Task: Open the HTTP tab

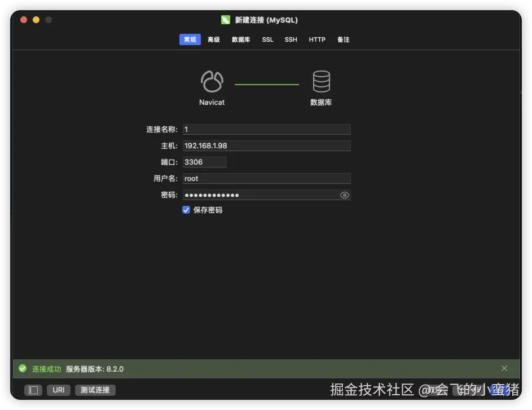Action: click(317, 39)
